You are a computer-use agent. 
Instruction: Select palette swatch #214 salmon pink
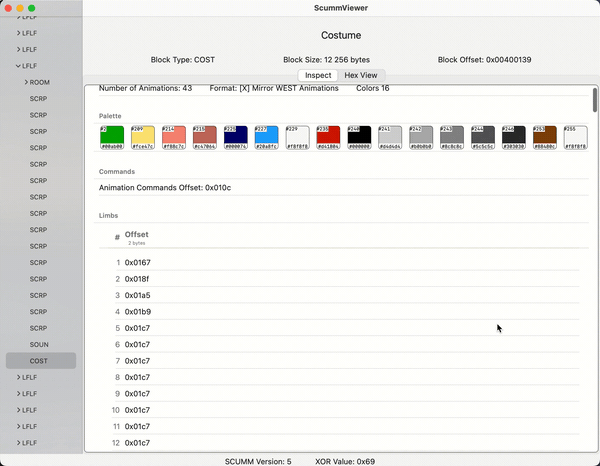(x=174, y=137)
